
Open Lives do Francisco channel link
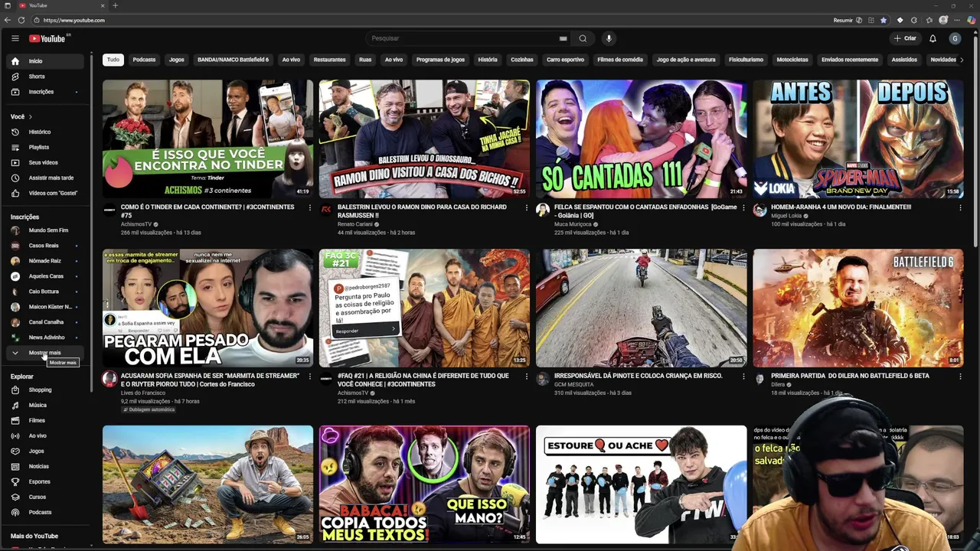click(143, 393)
